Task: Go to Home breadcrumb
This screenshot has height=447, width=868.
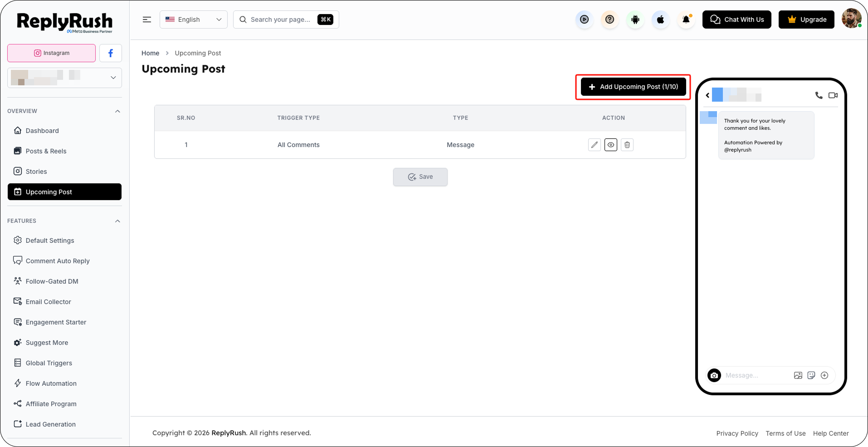Action: click(x=151, y=53)
